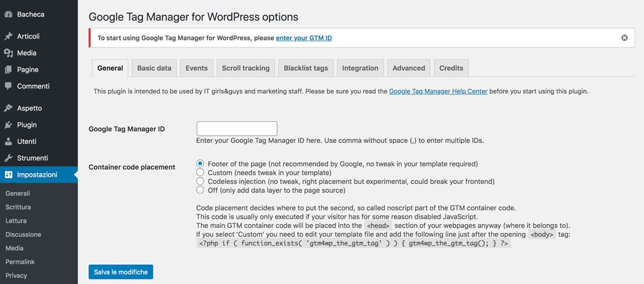Switch to Integration tab

(x=360, y=69)
